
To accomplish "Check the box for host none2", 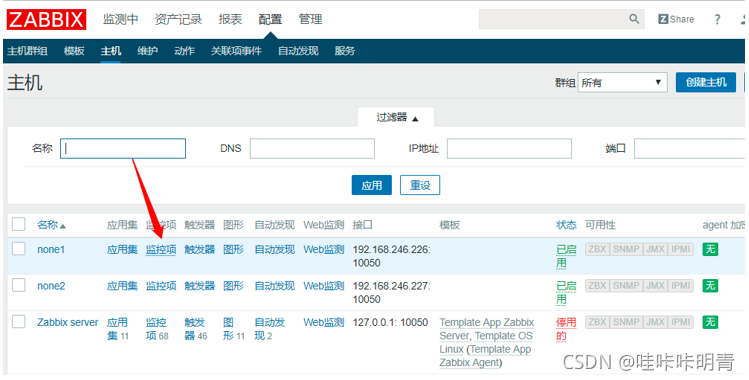I will [19, 285].
